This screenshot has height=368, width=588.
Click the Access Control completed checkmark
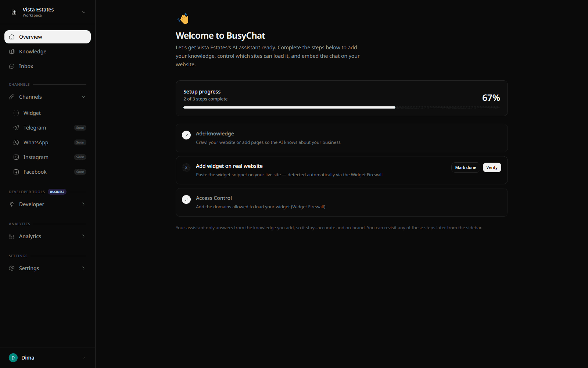pos(186,199)
